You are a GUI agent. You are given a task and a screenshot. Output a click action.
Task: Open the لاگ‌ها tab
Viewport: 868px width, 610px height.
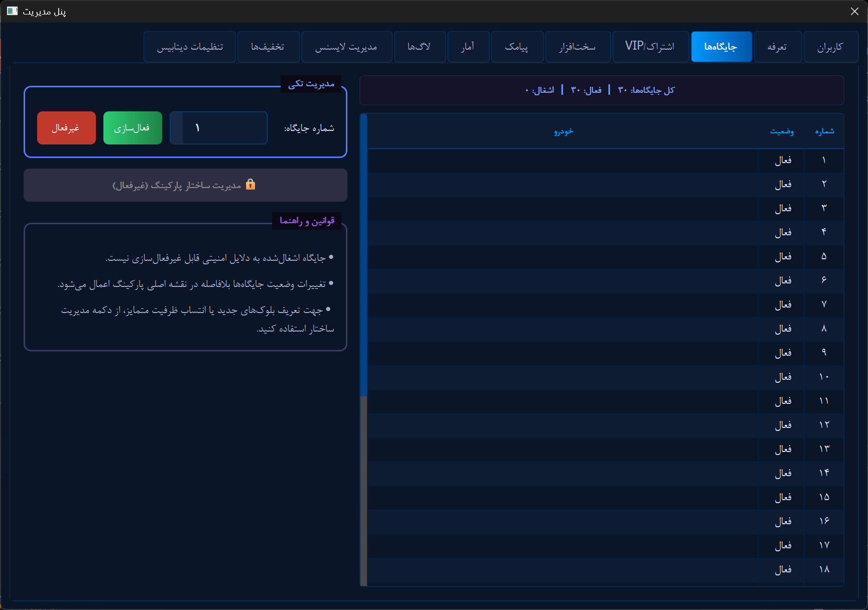pyautogui.click(x=419, y=47)
